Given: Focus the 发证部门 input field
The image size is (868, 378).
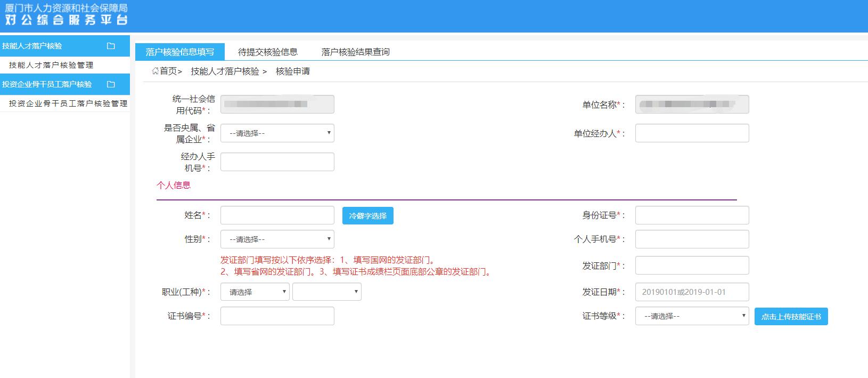Looking at the screenshot, I should pyautogui.click(x=692, y=265).
